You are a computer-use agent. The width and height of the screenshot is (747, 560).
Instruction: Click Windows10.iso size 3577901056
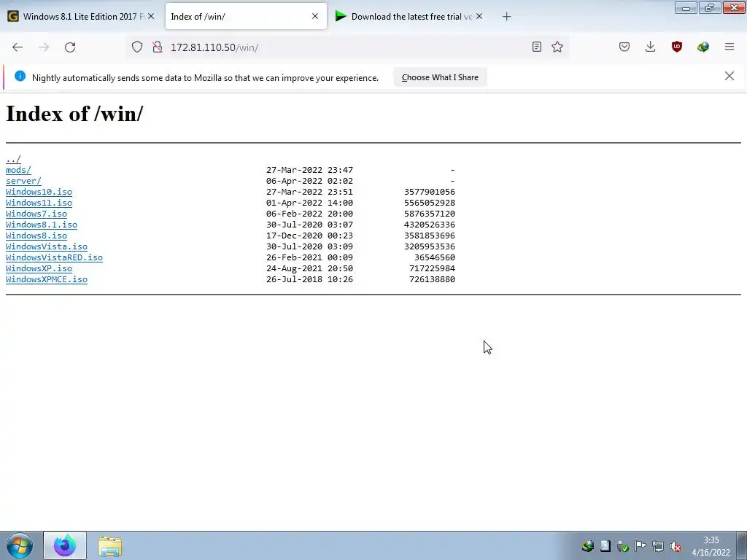tap(430, 192)
